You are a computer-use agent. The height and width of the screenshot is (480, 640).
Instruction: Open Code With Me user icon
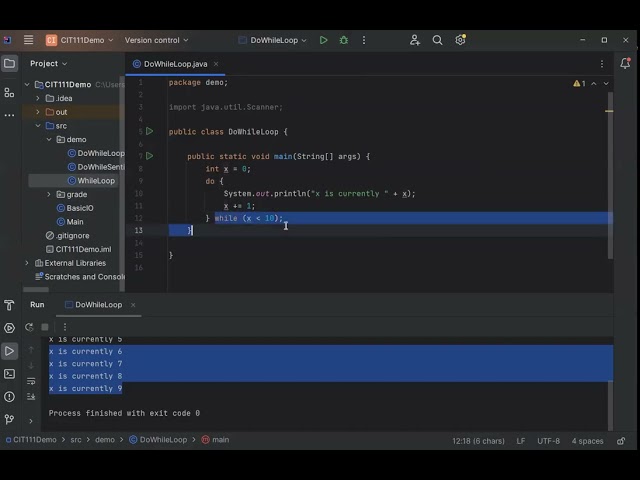point(415,40)
